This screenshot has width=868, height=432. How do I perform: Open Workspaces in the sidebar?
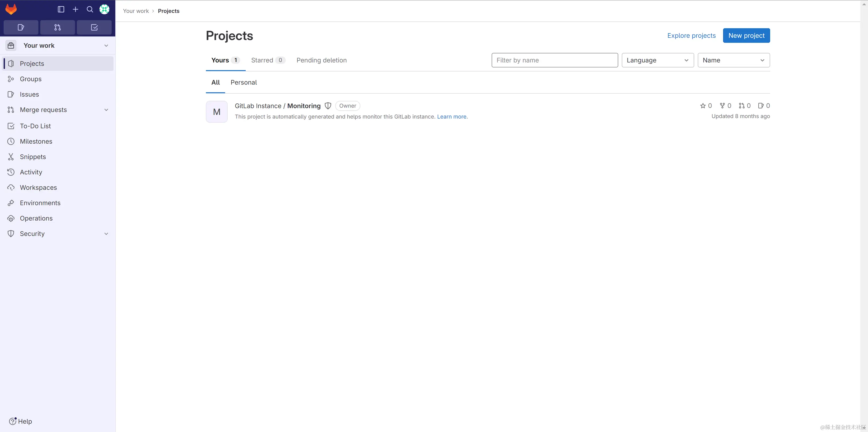pos(58,188)
